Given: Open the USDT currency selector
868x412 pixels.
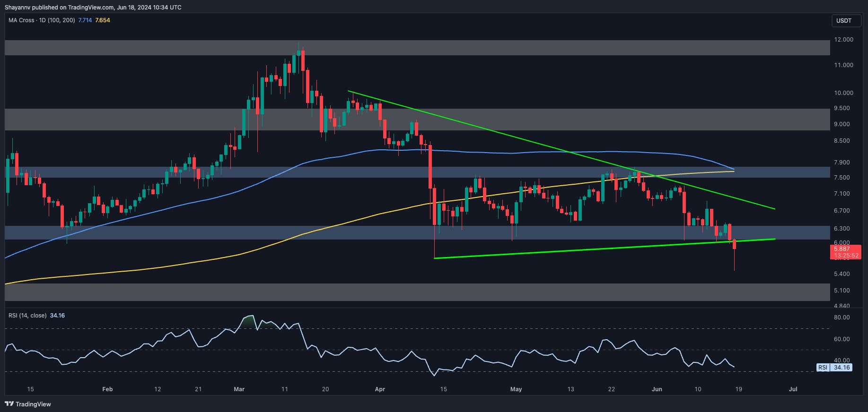Looking at the screenshot, I should [844, 20].
